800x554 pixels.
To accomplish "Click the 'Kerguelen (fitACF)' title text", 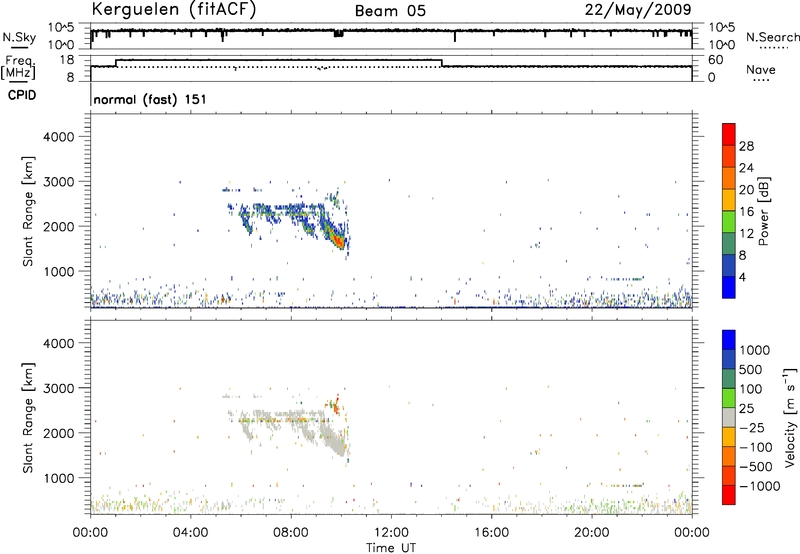I will [x=173, y=10].
